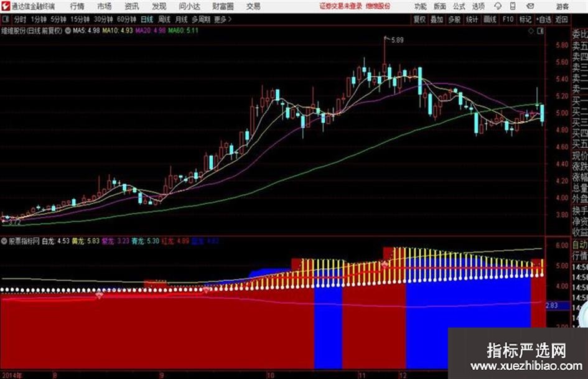
Task: Click the 2014年 date axis label
Action: click(12, 375)
